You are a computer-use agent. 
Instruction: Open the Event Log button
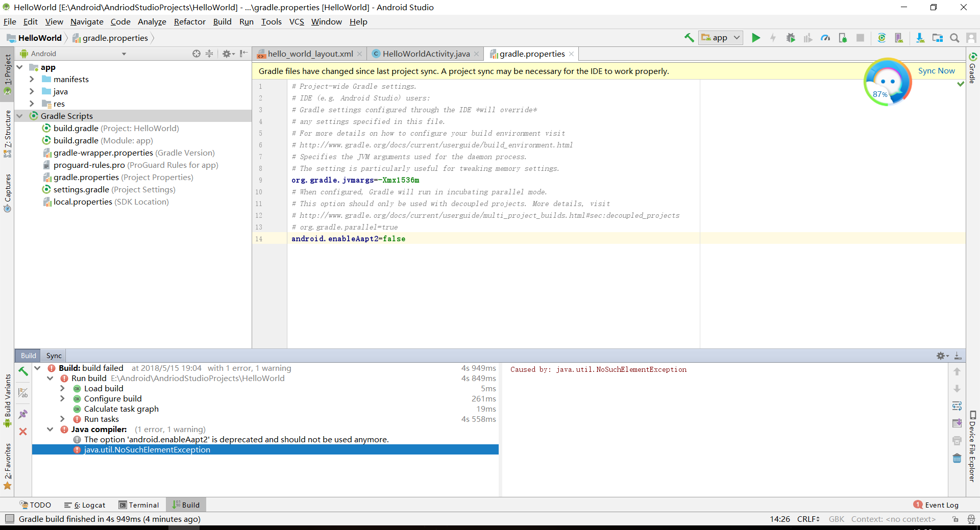click(936, 505)
